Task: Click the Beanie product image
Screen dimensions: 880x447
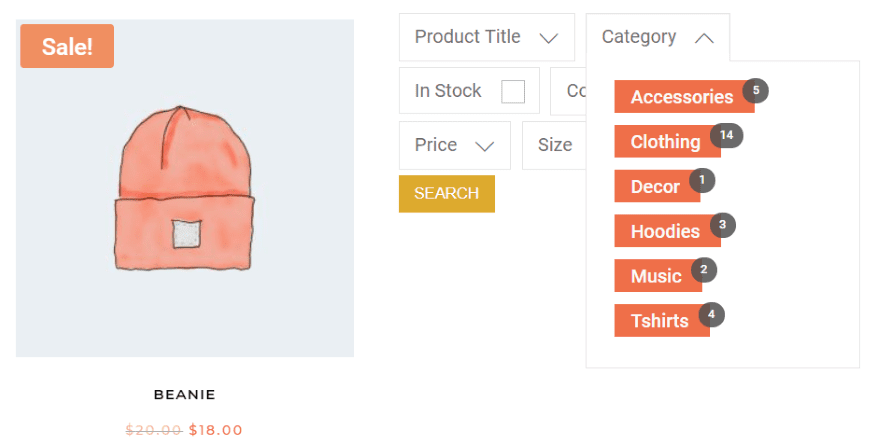Action: (185, 190)
